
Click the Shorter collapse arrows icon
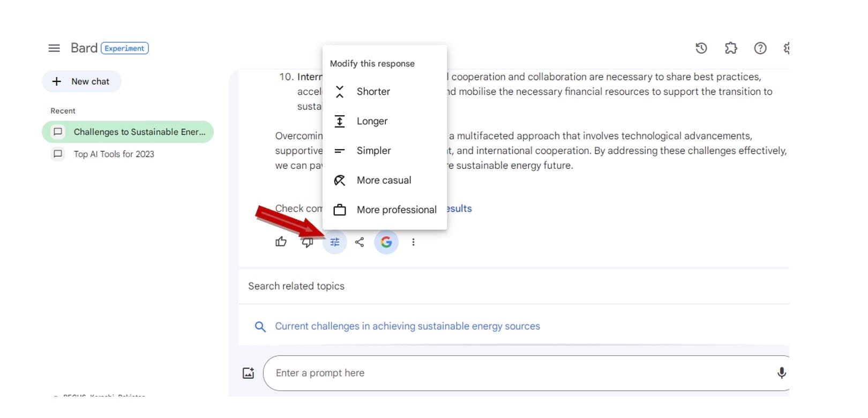(340, 92)
